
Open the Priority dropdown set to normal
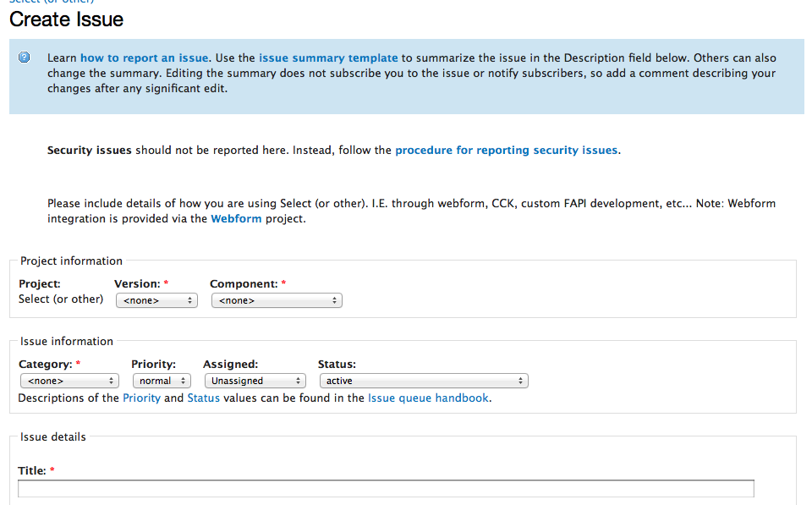(x=162, y=381)
